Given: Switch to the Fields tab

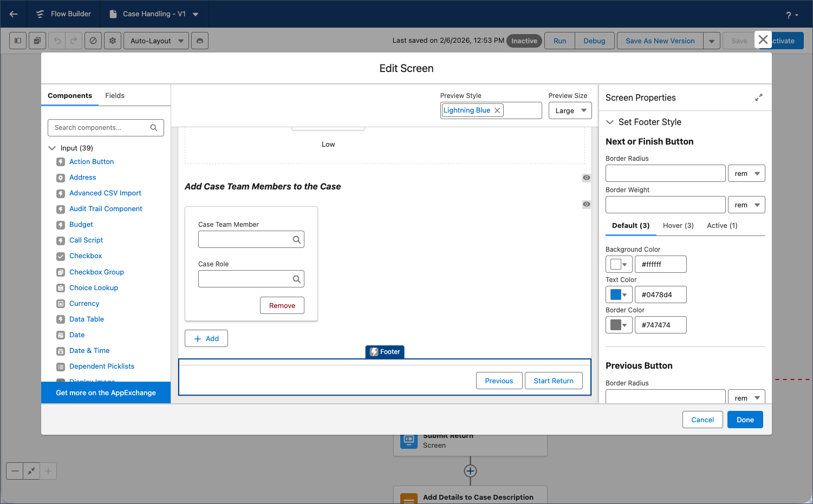Looking at the screenshot, I should point(115,96).
